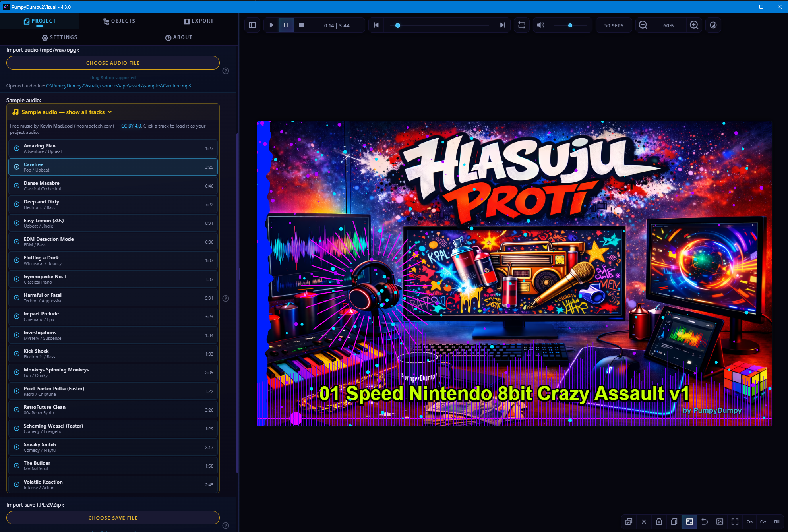Open the CC BY 4.0 license link

coord(131,126)
